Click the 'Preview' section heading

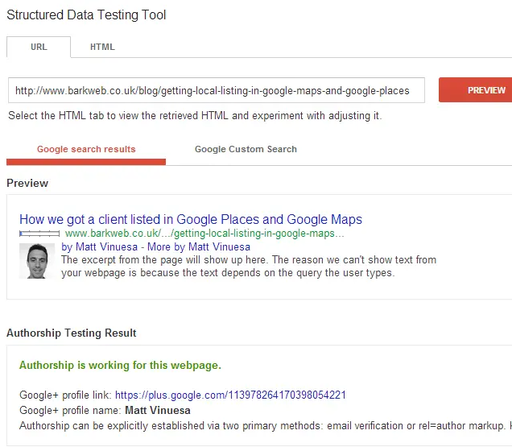[27, 183]
